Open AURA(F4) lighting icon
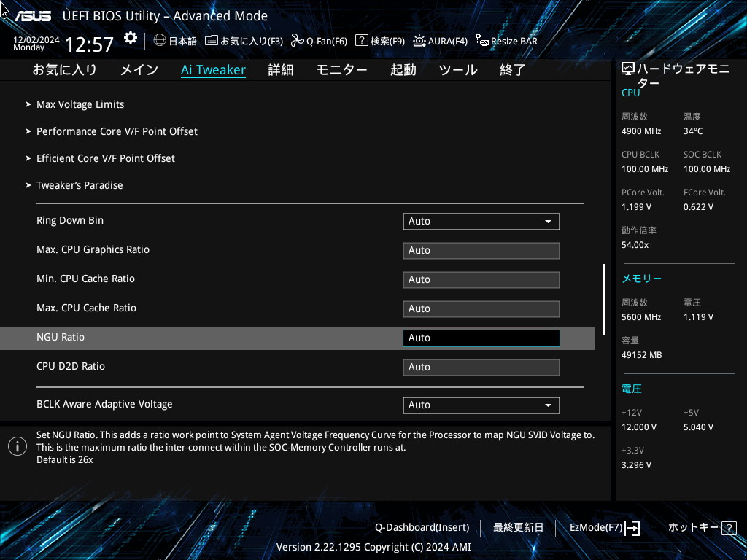747x560 pixels. click(x=419, y=41)
